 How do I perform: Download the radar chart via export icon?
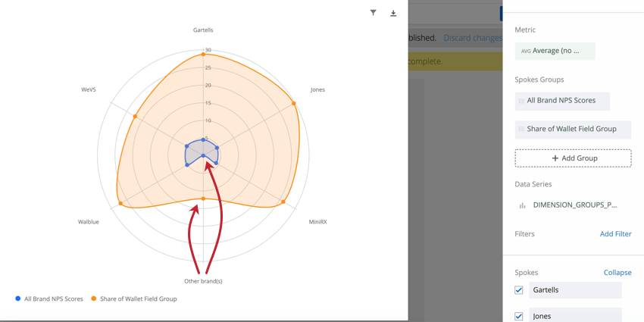tap(393, 13)
